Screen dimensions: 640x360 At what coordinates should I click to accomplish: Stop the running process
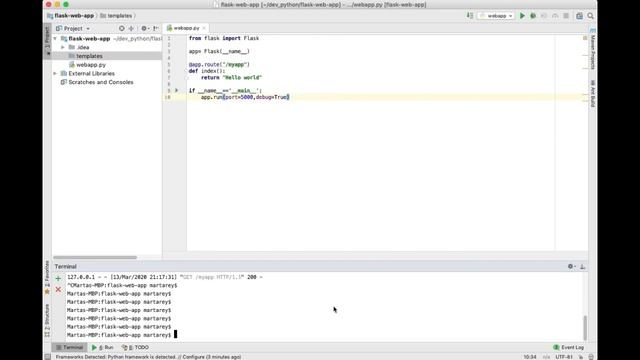tap(566, 16)
